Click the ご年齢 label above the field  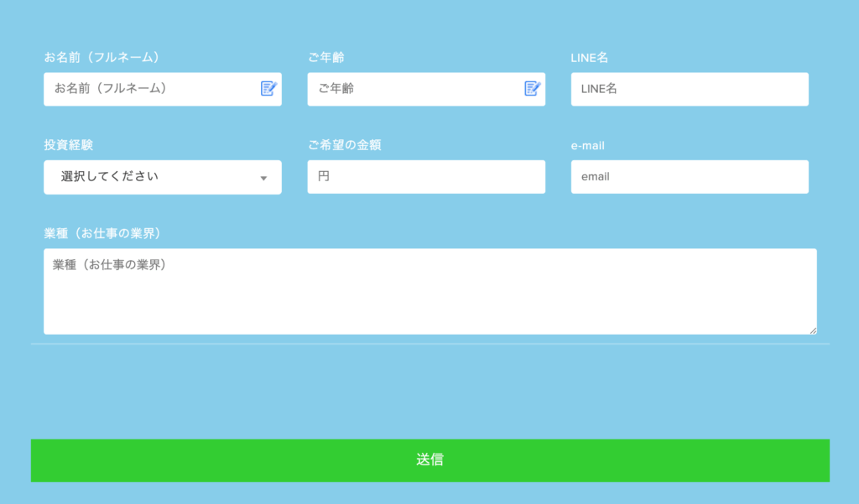pos(326,58)
